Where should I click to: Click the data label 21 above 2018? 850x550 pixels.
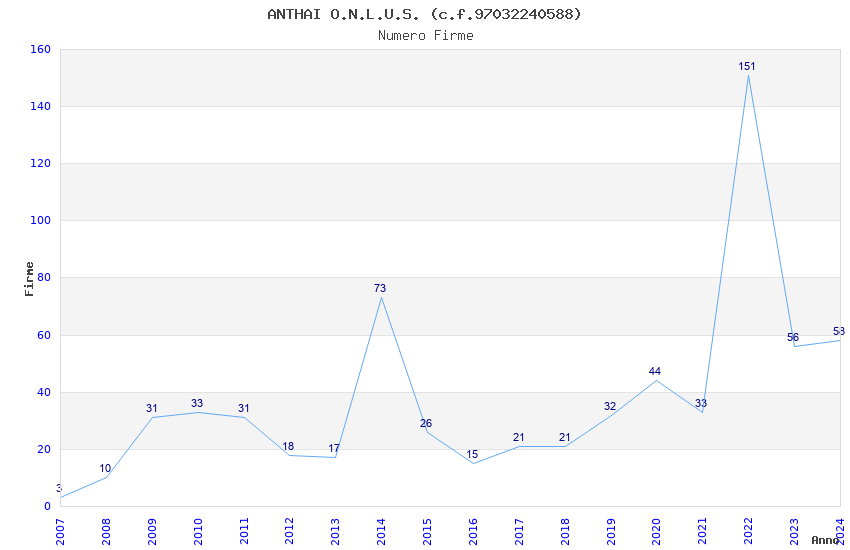(x=564, y=437)
